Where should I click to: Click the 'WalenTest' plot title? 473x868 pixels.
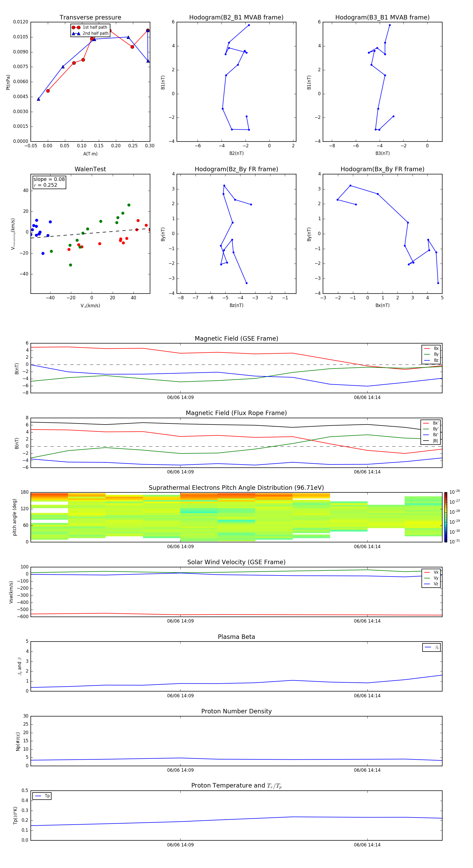pyautogui.click(x=90, y=169)
